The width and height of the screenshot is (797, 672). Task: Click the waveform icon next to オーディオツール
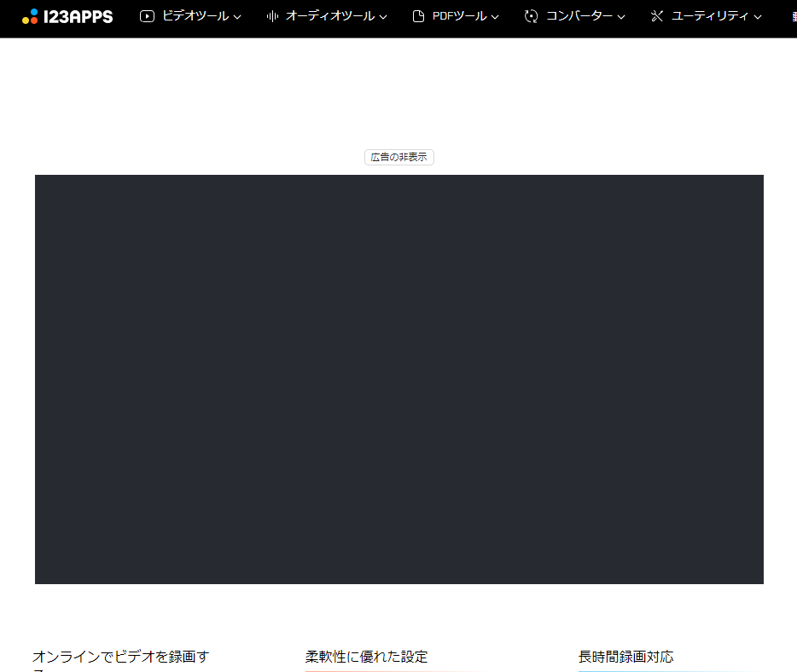click(x=271, y=15)
